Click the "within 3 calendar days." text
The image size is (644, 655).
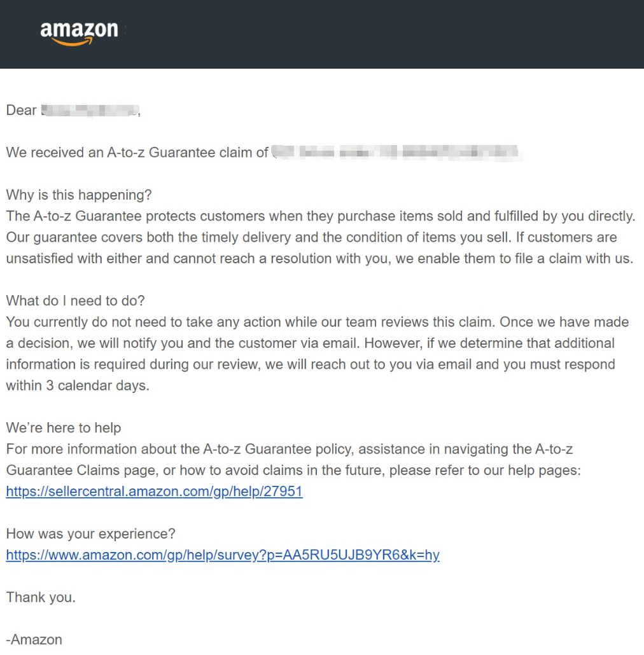pos(78,385)
